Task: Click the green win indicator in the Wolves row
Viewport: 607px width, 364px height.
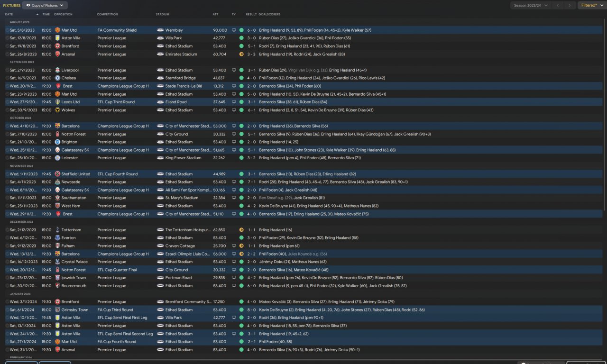Action: coord(241,110)
